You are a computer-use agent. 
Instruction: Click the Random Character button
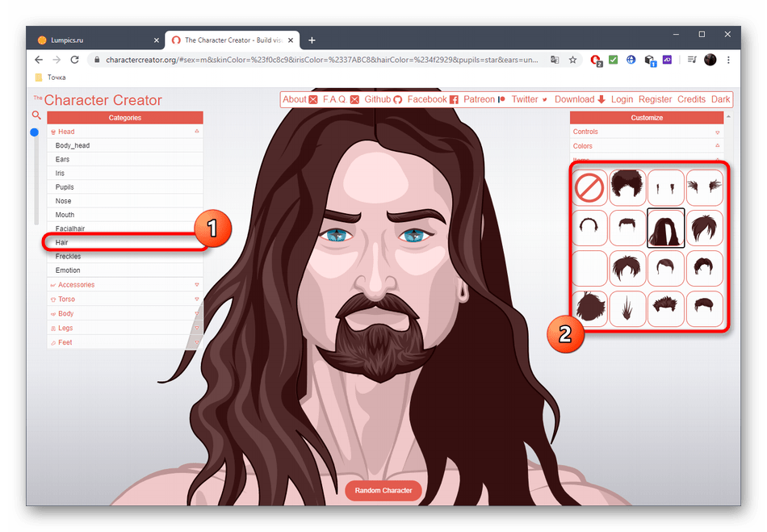(x=383, y=490)
